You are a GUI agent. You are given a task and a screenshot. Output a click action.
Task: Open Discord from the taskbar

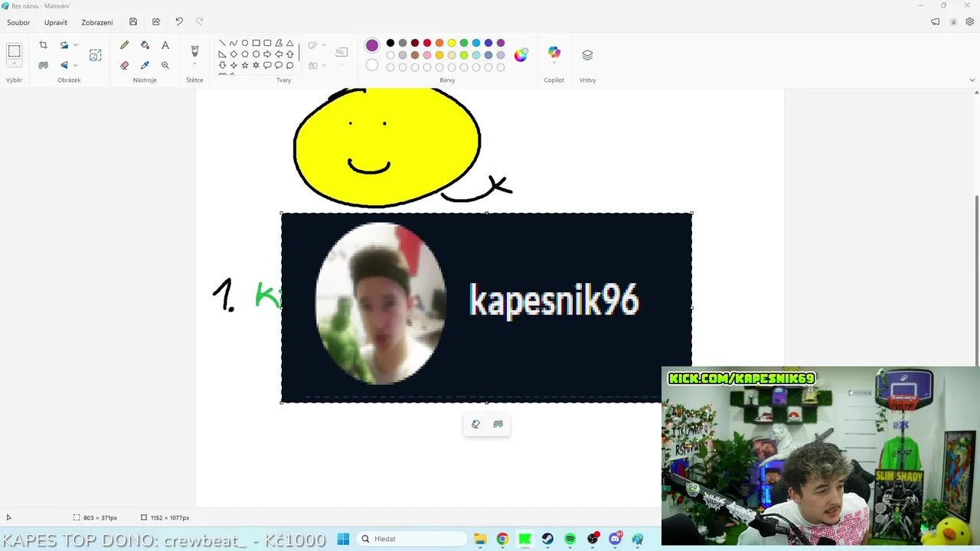[x=616, y=539]
